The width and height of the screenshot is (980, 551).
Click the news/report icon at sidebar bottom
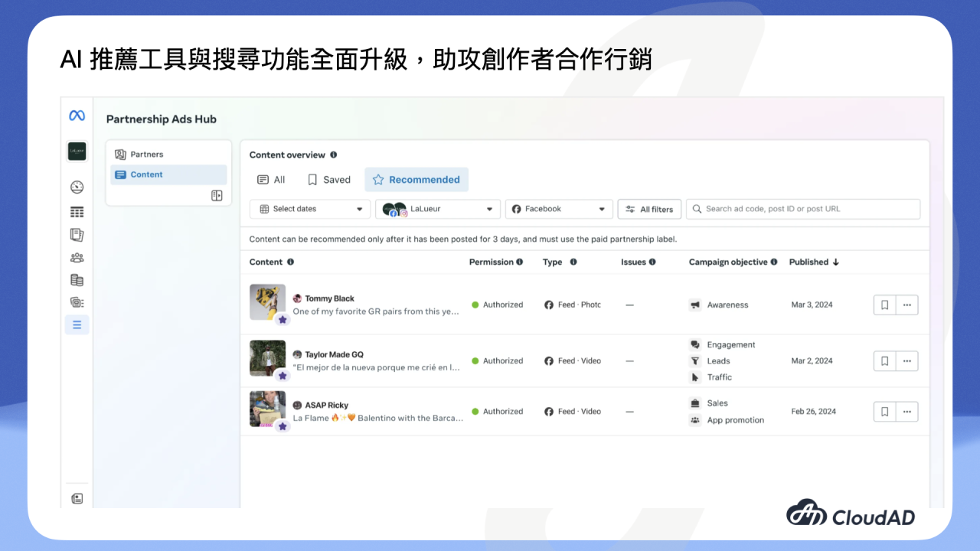tap(77, 498)
